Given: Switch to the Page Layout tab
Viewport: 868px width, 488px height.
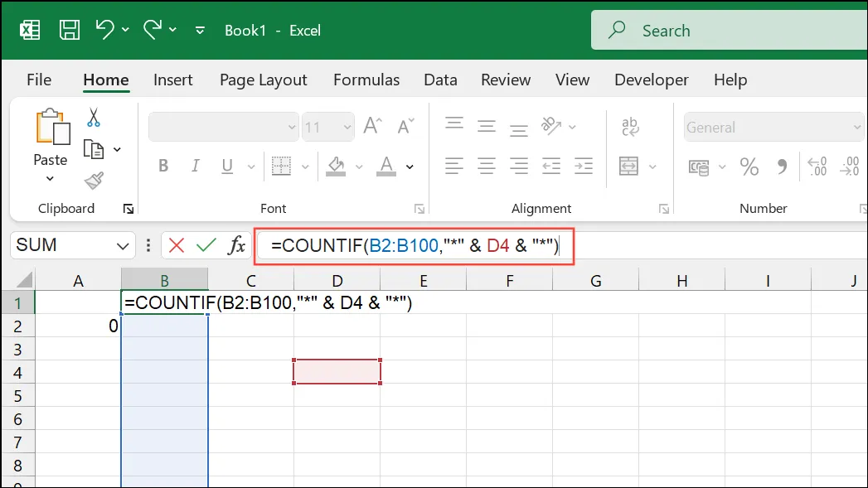Looking at the screenshot, I should [263, 80].
